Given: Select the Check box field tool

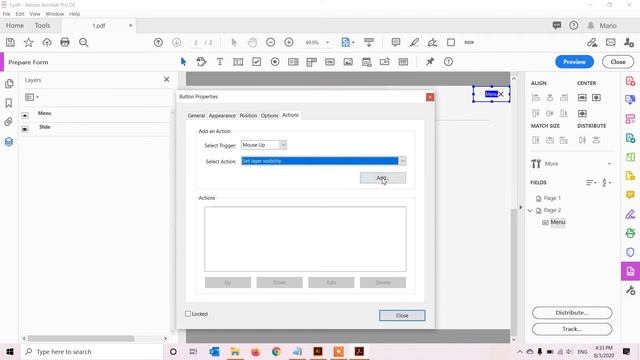Looking at the screenshot, I should click(x=256, y=62).
